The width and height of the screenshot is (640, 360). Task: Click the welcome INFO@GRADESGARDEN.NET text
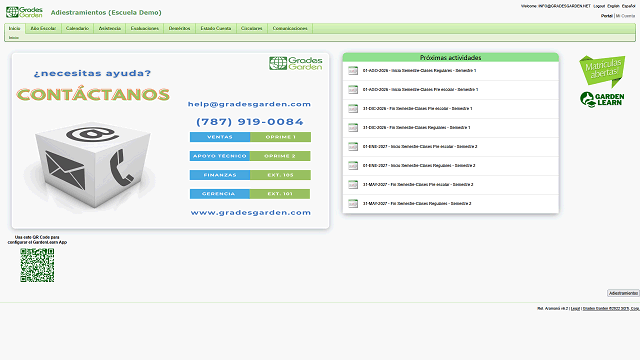tap(556, 6)
